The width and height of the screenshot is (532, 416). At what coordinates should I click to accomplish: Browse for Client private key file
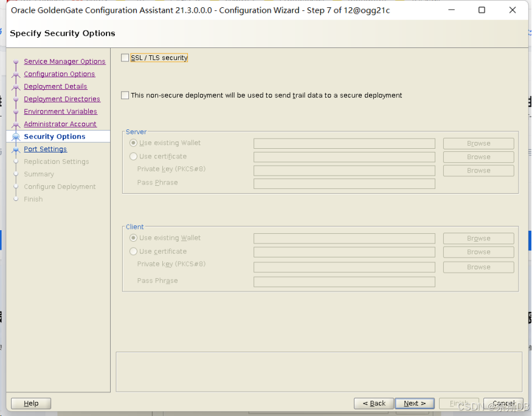(478, 267)
